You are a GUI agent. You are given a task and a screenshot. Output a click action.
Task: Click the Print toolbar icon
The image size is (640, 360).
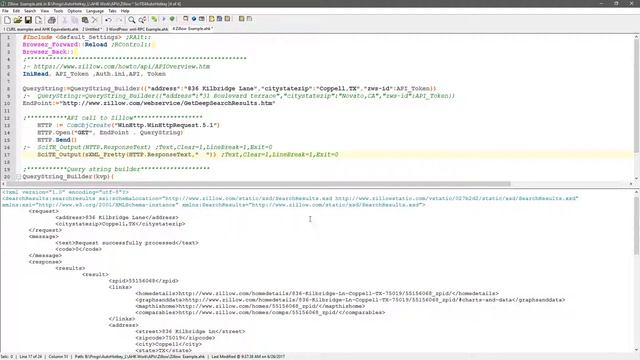[x=51, y=20]
